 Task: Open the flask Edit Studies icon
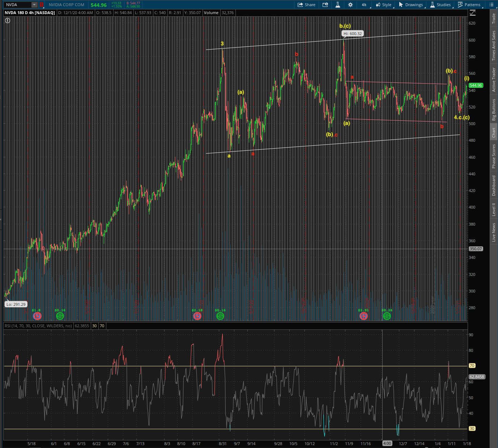coord(337,5)
